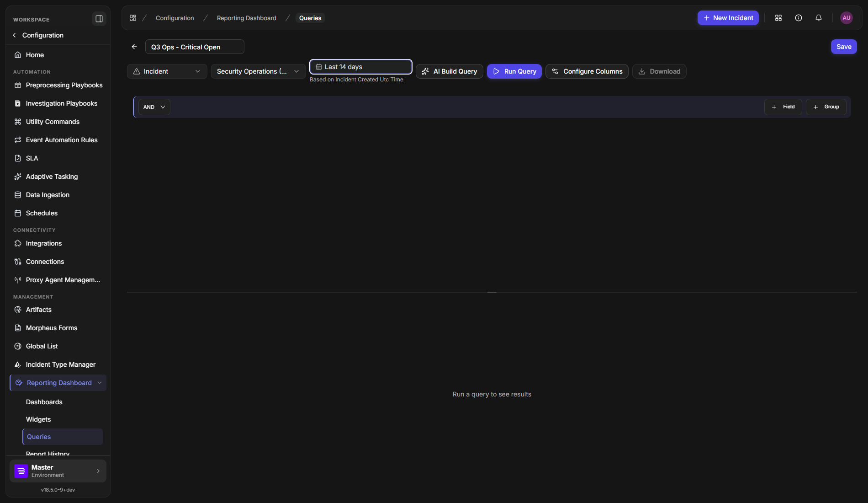Collapse the Reporting Dashboard section chevron
This screenshot has width=868, height=503.
click(100, 383)
